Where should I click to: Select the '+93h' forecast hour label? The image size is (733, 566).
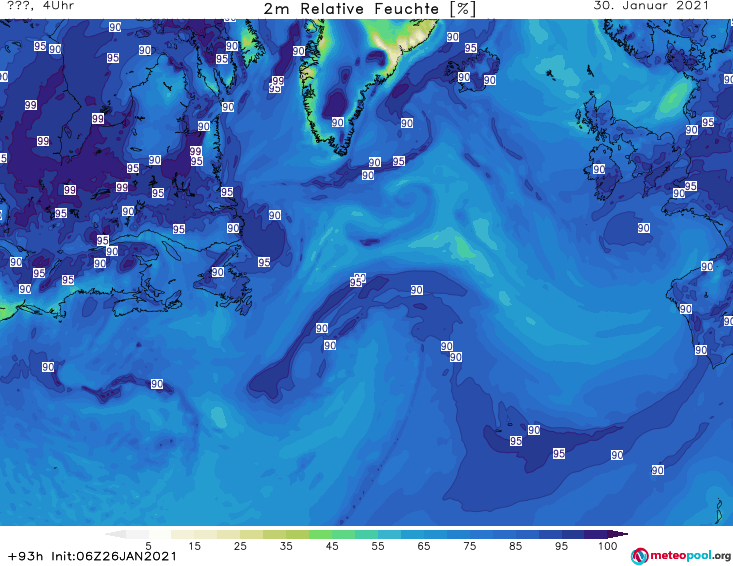tap(26, 556)
